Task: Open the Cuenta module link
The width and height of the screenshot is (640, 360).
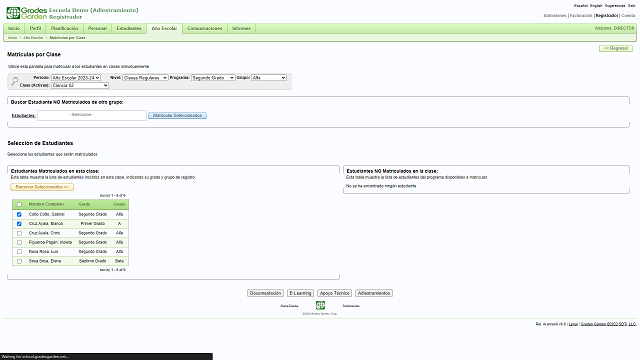Action: click(x=628, y=16)
